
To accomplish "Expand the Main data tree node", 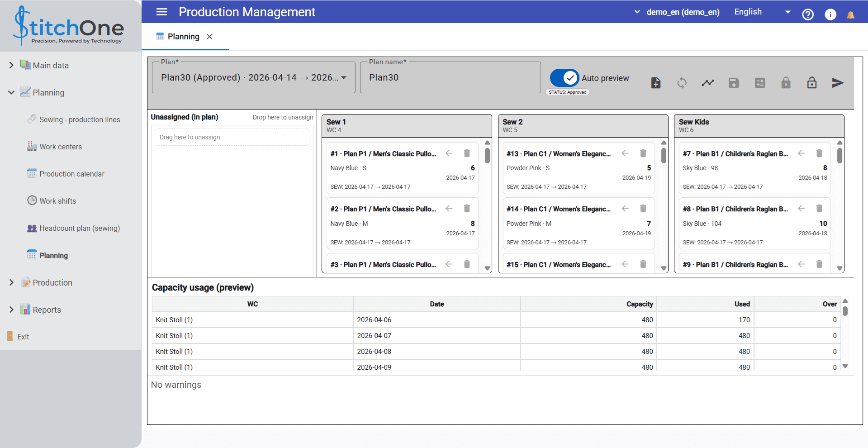I will (11, 65).
